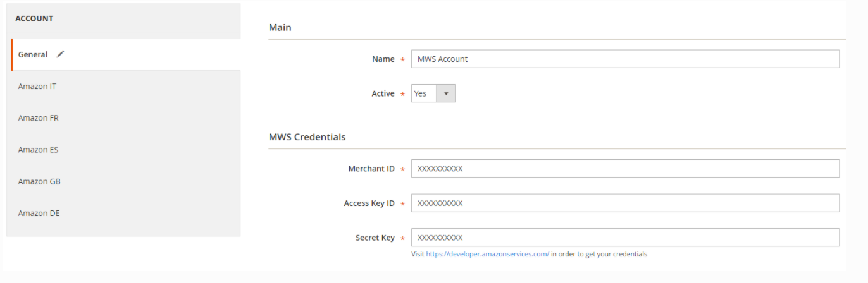Click the Name input field

(625, 59)
